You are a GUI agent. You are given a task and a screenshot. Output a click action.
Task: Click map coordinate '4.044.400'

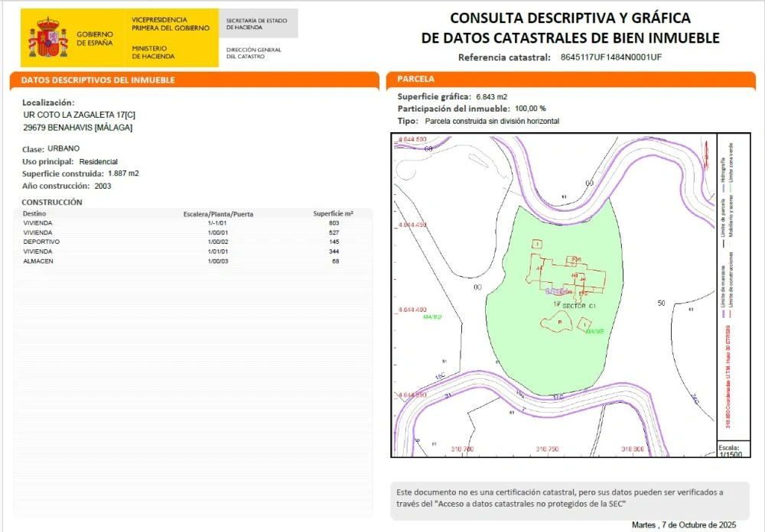tap(413, 310)
